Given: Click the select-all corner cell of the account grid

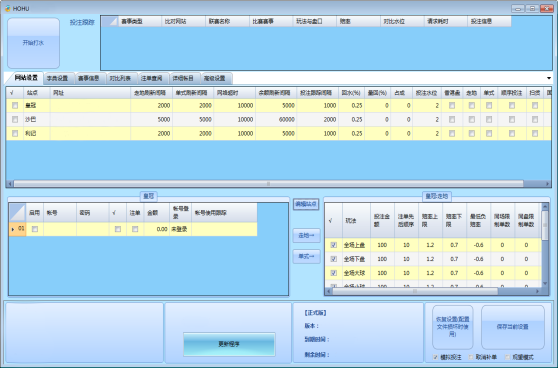Looking at the screenshot, I should coord(17,212).
